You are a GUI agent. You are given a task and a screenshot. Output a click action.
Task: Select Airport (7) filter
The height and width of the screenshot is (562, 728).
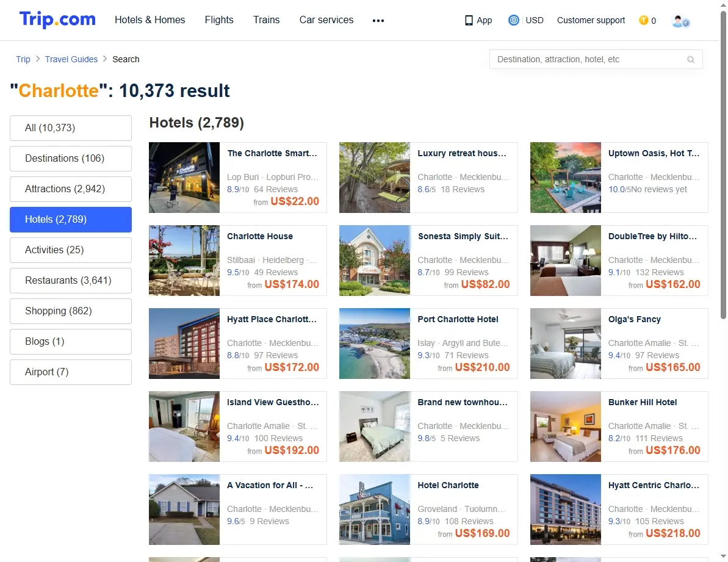71,372
